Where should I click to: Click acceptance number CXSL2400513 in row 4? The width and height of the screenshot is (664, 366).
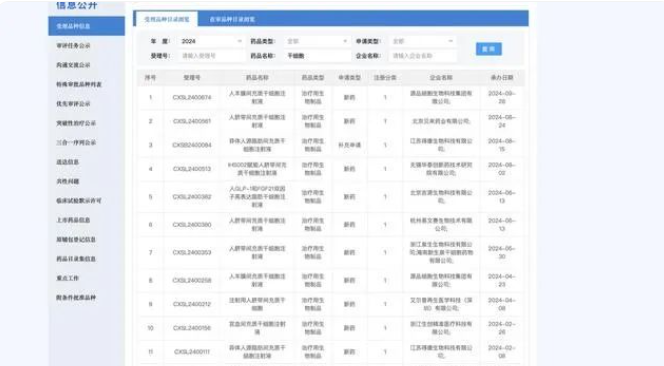click(192, 169)
